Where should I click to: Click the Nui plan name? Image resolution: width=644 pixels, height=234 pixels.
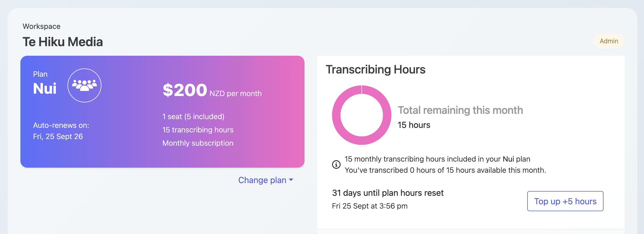(x=45, y=89)
